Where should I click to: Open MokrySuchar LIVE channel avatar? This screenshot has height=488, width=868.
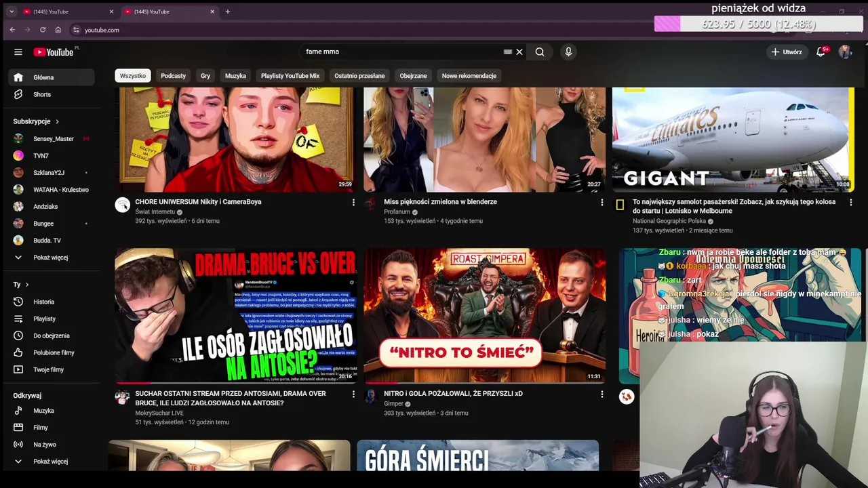(122, 396)
